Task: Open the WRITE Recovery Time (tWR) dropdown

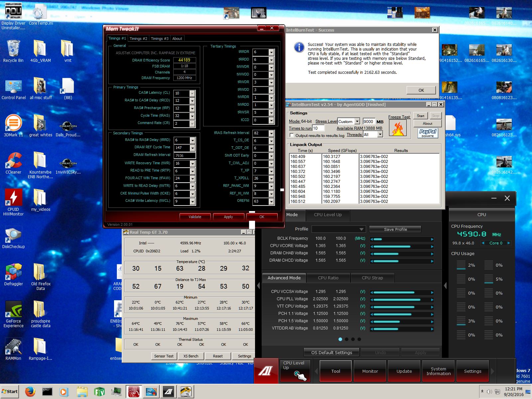Action: tap(192, 164)
